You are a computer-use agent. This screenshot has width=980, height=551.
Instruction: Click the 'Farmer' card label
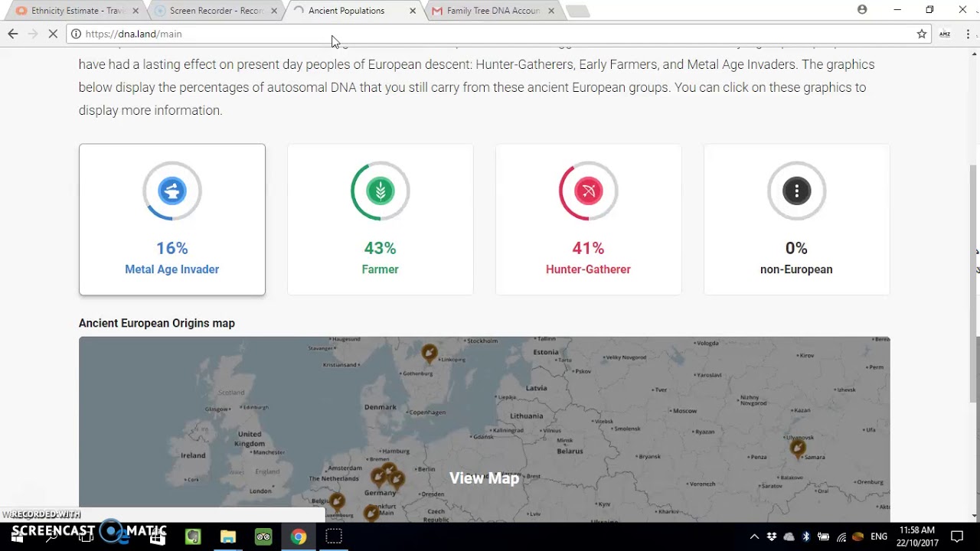(x=380, y=269)
